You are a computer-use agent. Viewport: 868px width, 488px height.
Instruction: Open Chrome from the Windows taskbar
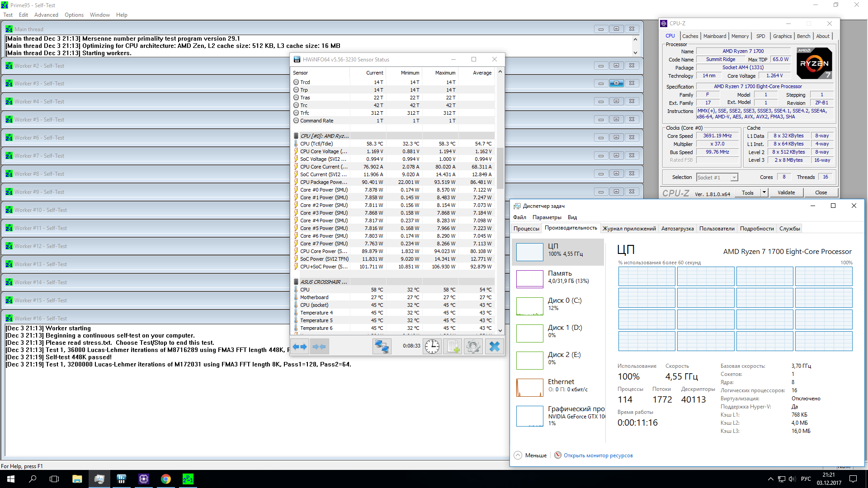[x=166, y=479]
